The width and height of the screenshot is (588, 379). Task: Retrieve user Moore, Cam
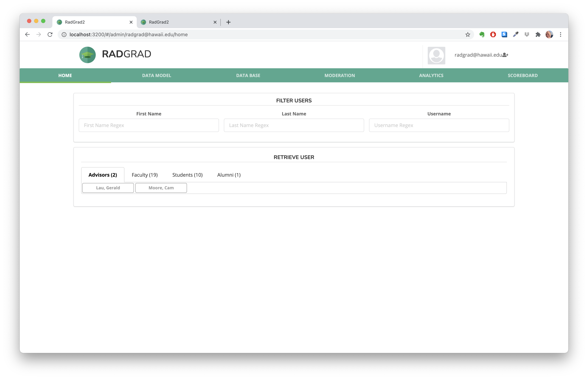[161, 188]
